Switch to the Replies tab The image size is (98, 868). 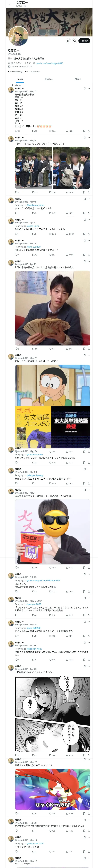point(49,79)
